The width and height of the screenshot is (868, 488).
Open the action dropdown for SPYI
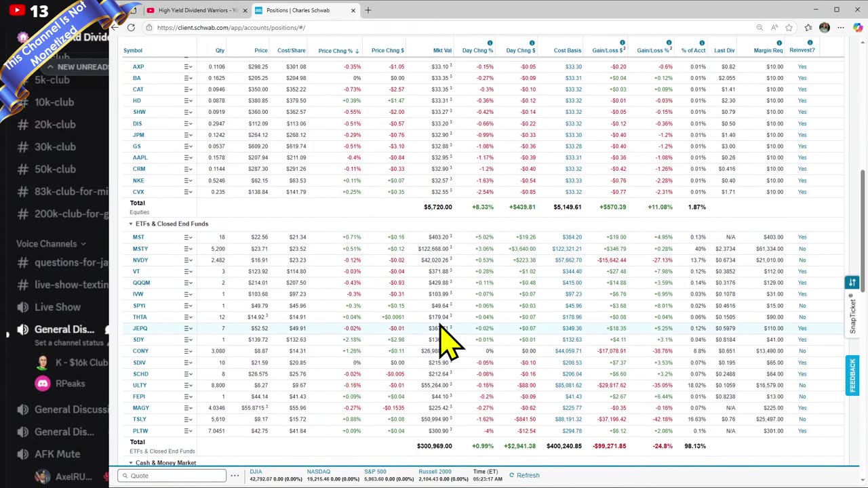pos(188,306)
